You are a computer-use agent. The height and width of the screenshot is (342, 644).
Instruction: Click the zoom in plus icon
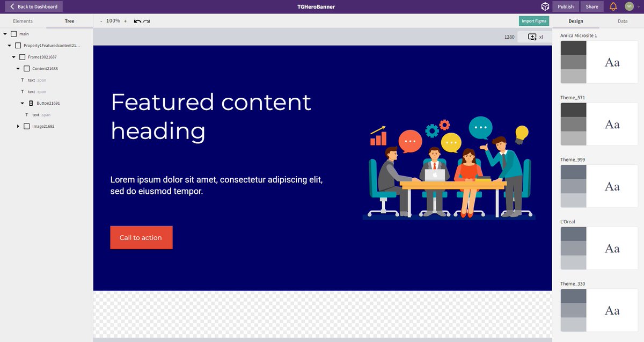click(x=125, y=21)
